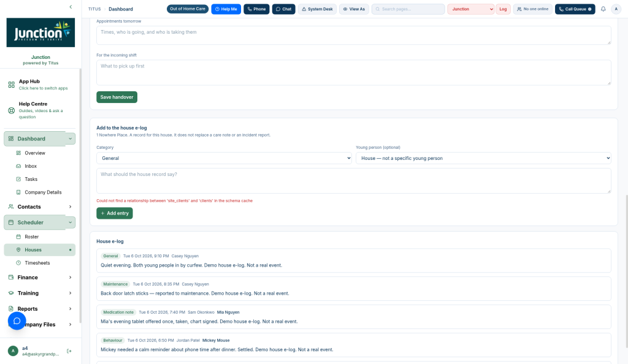Click the Junction logo image
This screenshot has width=628, height=364.
point(40,32)
